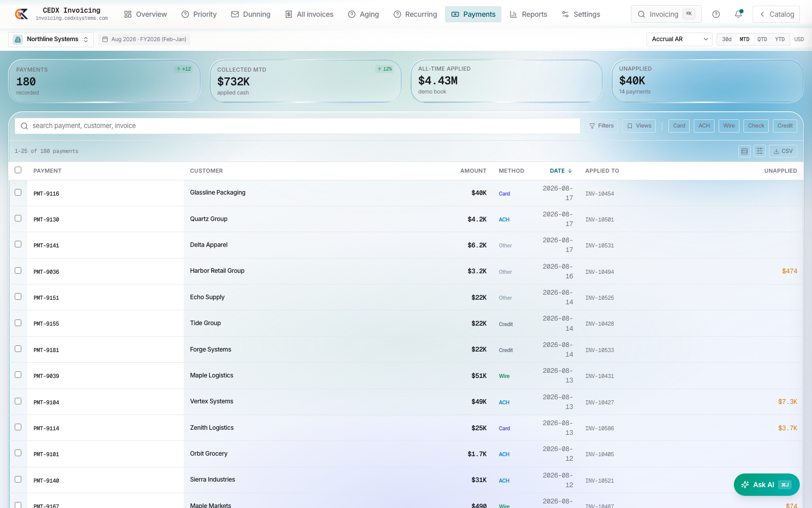
Task: Open the saved Views menu
Action: (x=639, y=126)
